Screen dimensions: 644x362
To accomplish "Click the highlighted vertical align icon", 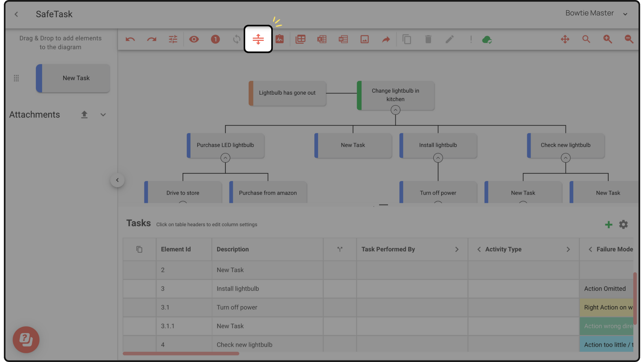I will (258, 39).
